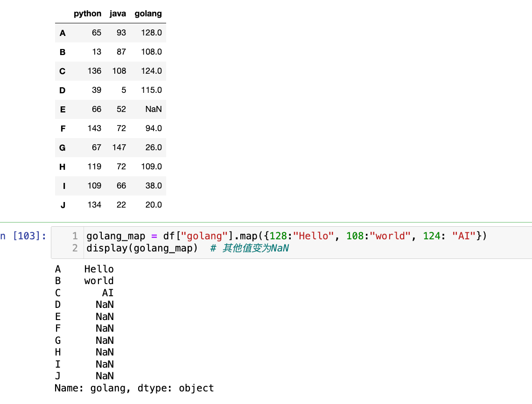Click row index A in the table

(63, 33)
